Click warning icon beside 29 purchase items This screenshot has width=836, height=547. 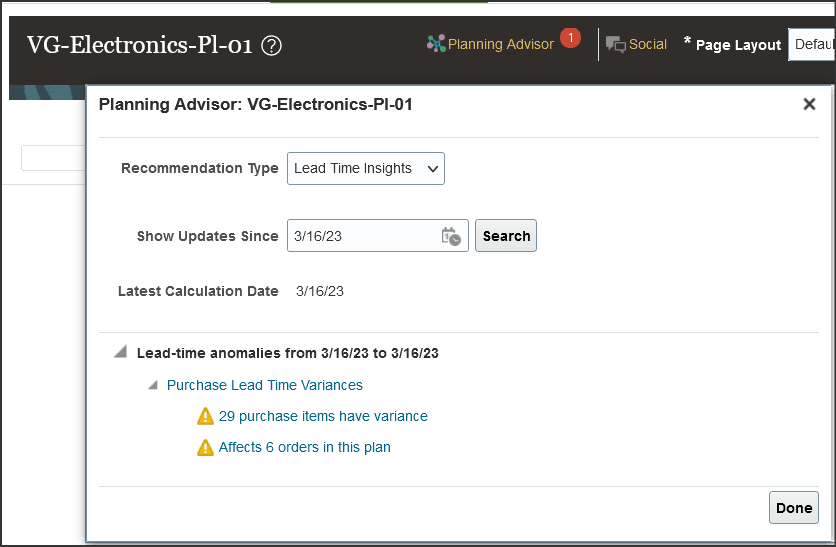tap(205, 416)
